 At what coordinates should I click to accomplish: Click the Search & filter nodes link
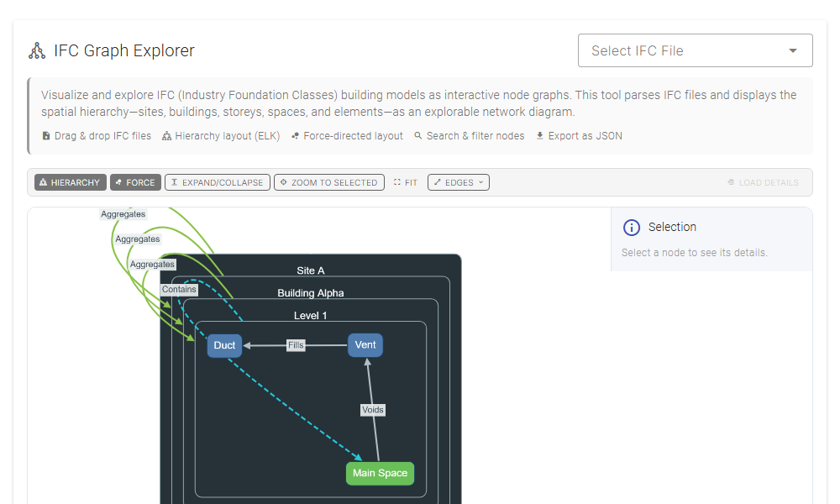point(470,135)
